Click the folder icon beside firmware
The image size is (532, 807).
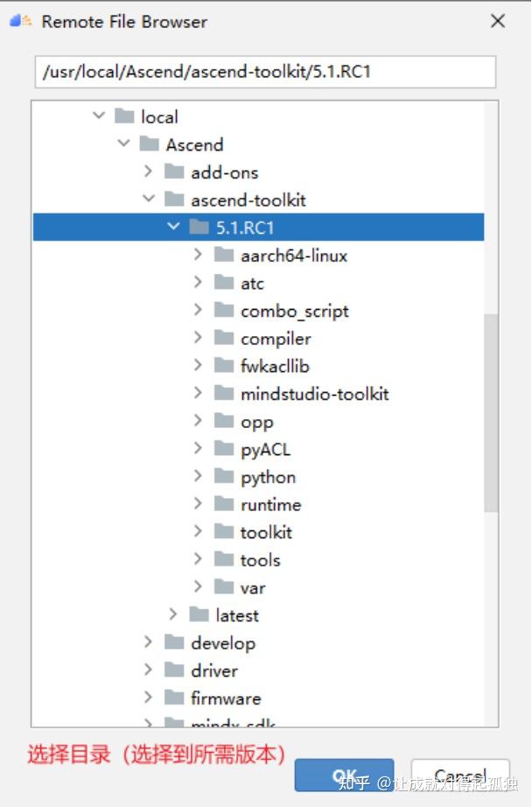click(x=174, y=698)
